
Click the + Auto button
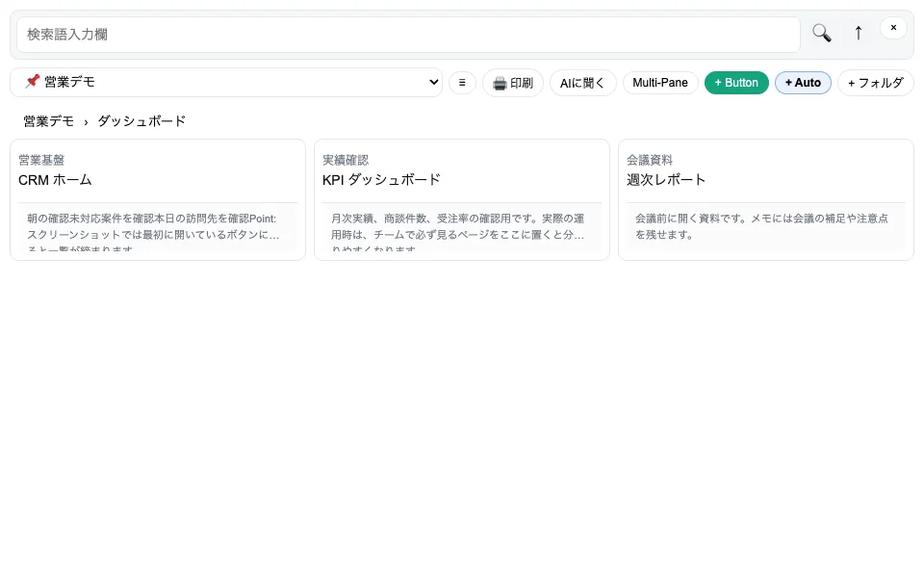coord(803,83)
